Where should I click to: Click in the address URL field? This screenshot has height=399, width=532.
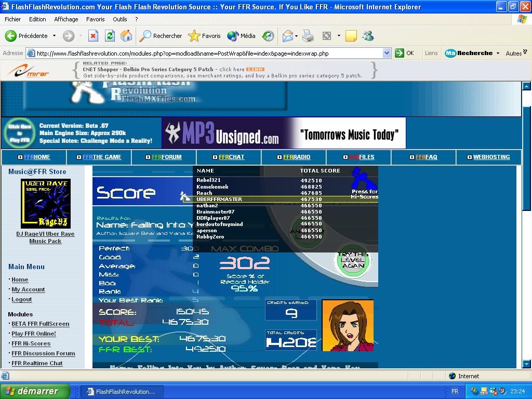point(209,54)
